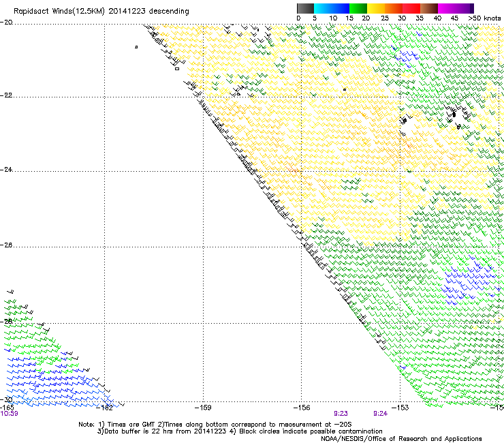Image resolution: width=504 pixels, height=443 pixels.
Task: Select the red 30-35 knots legend segment
Action: point(411,8)
